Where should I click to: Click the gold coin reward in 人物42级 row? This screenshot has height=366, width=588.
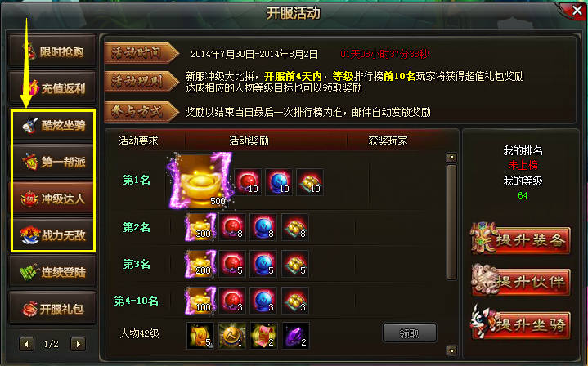pyautogui.click(x=232, y=336)
